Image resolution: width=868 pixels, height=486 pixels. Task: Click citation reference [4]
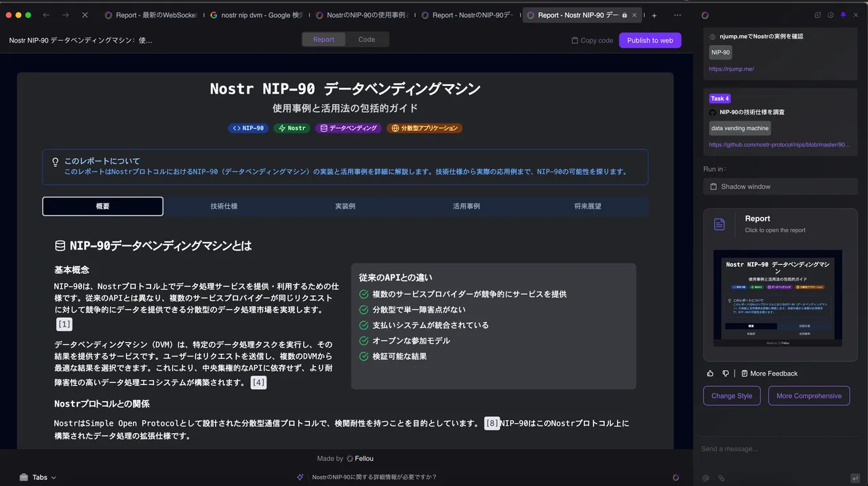258,382
